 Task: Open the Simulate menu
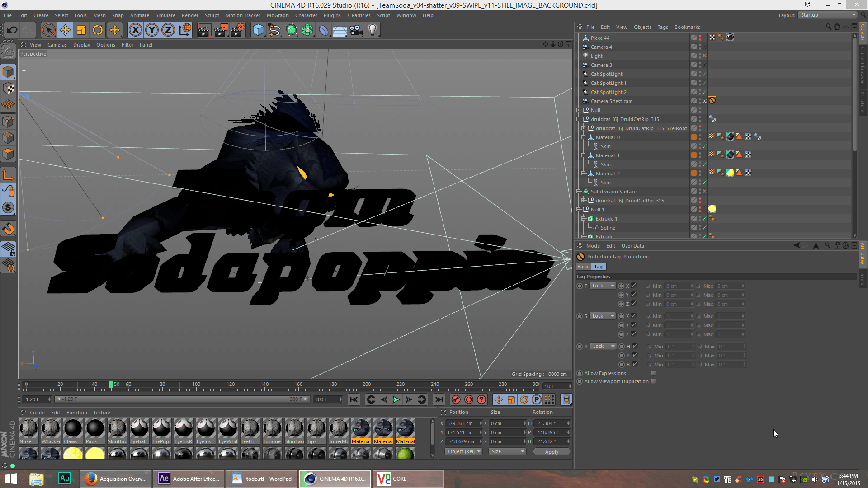coord(165,15)
